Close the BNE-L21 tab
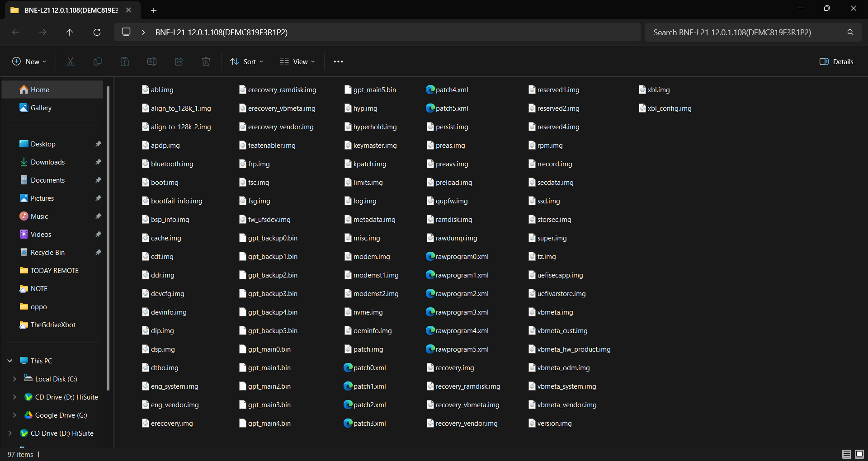868x461 pixels. pos(128,10)
